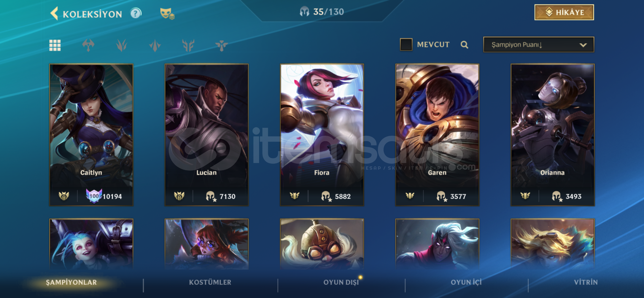This screenshot has width=644, height=298.
Task: Open the Şampiyon Puanı sort dropdown
Action: tap(538, 45)
